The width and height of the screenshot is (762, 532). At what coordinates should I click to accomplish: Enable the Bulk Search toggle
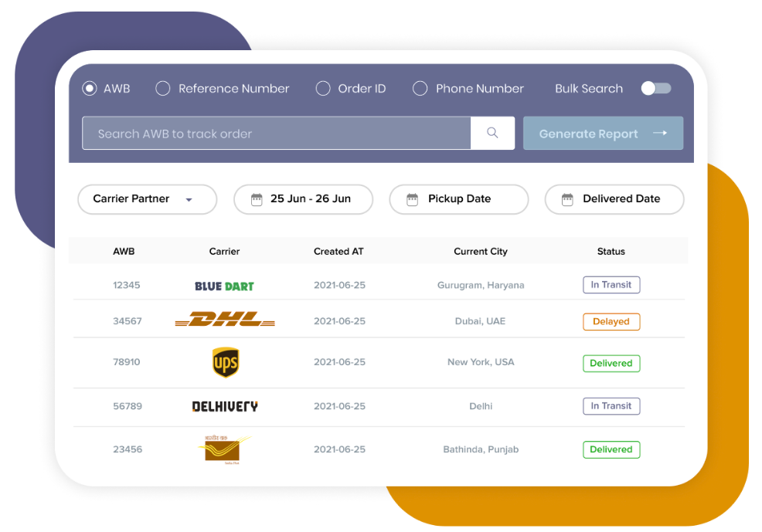tap(655, 89)
